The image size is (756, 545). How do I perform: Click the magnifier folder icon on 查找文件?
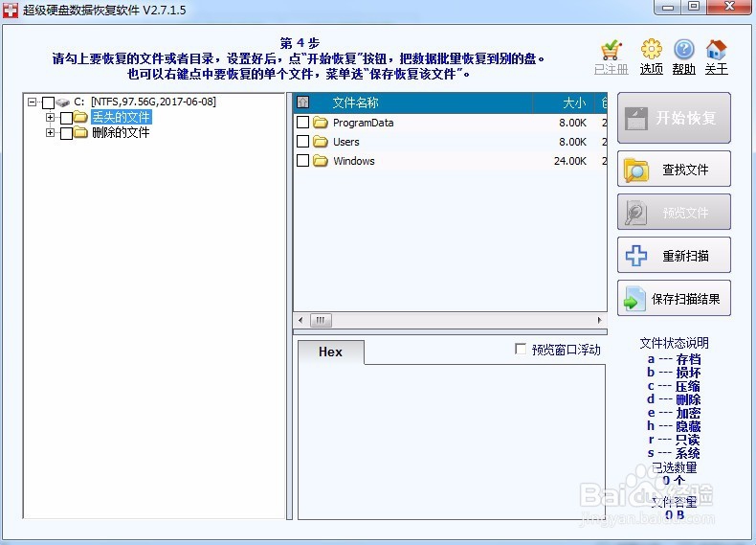(635, 170)
